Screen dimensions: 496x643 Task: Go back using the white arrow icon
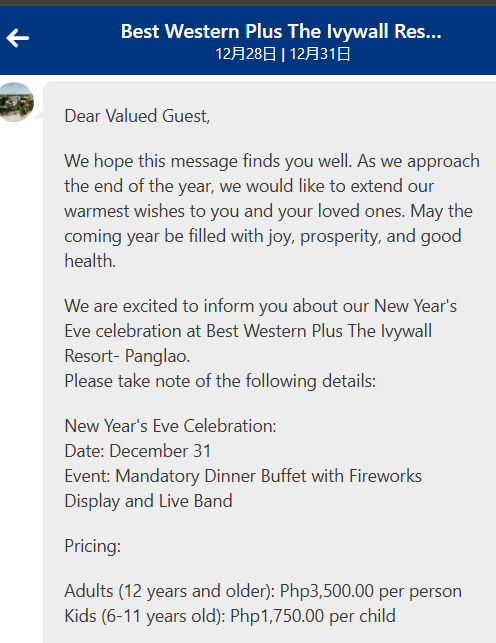(x=18, y=38)
